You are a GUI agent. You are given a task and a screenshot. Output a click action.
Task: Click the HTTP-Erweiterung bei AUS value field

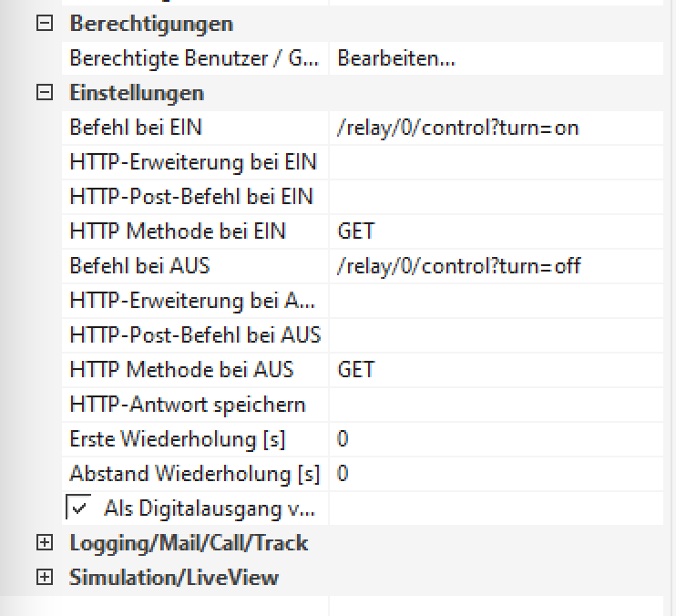[x=495, y=301]
